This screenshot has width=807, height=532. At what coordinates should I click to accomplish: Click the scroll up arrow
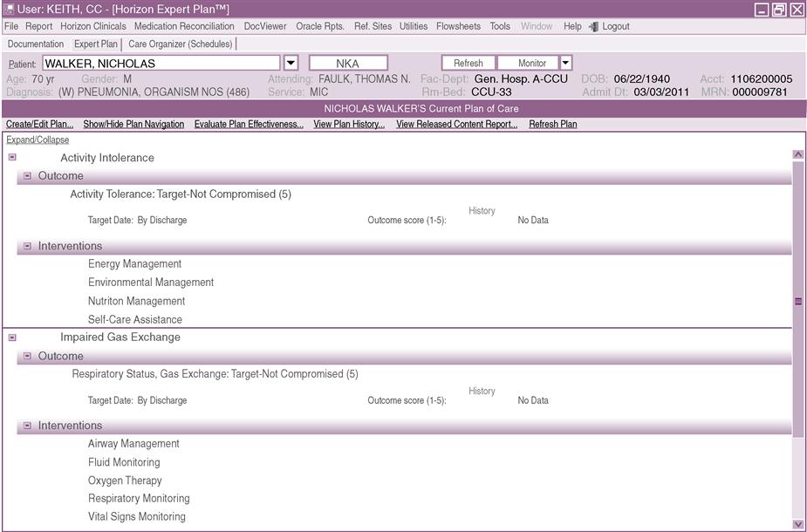[797, 154]
